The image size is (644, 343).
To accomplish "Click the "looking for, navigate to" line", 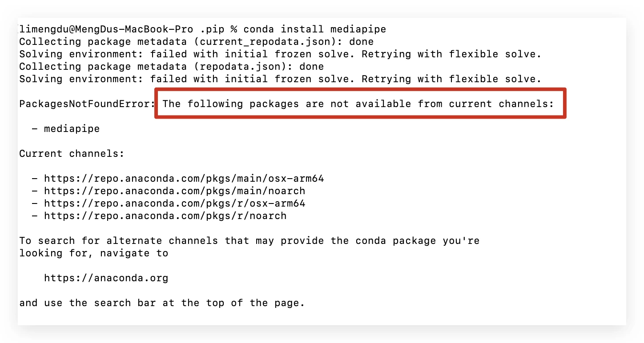I will 93,254.
